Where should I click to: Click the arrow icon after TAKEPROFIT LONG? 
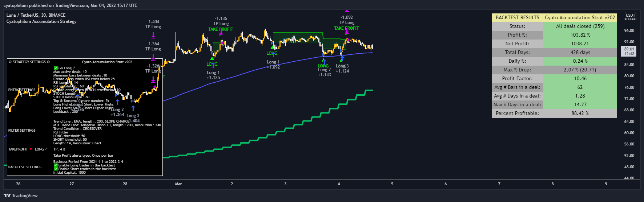tap(46, 149)
